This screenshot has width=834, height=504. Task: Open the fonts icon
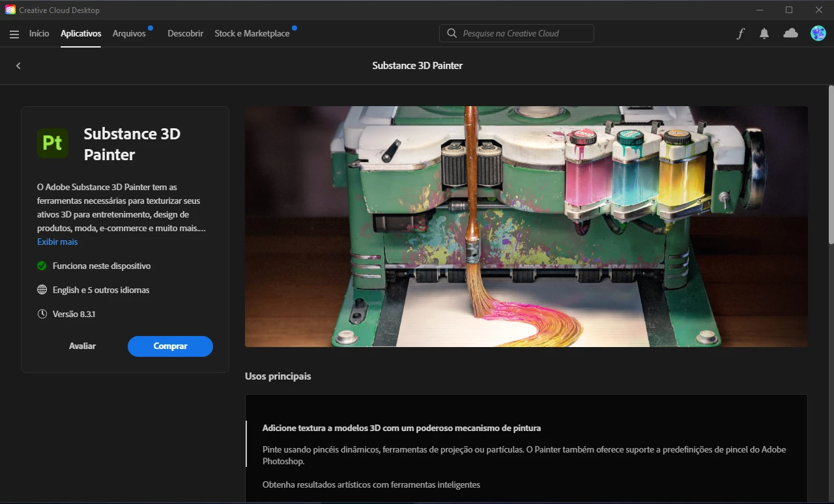click(x=740, y=34)
